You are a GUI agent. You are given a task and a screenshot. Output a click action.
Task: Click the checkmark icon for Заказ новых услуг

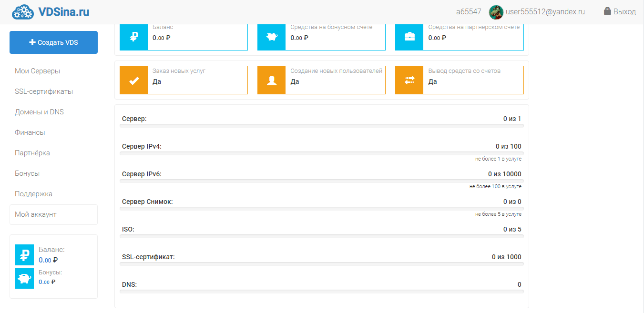pyautogui.click(x=134, y=80)
